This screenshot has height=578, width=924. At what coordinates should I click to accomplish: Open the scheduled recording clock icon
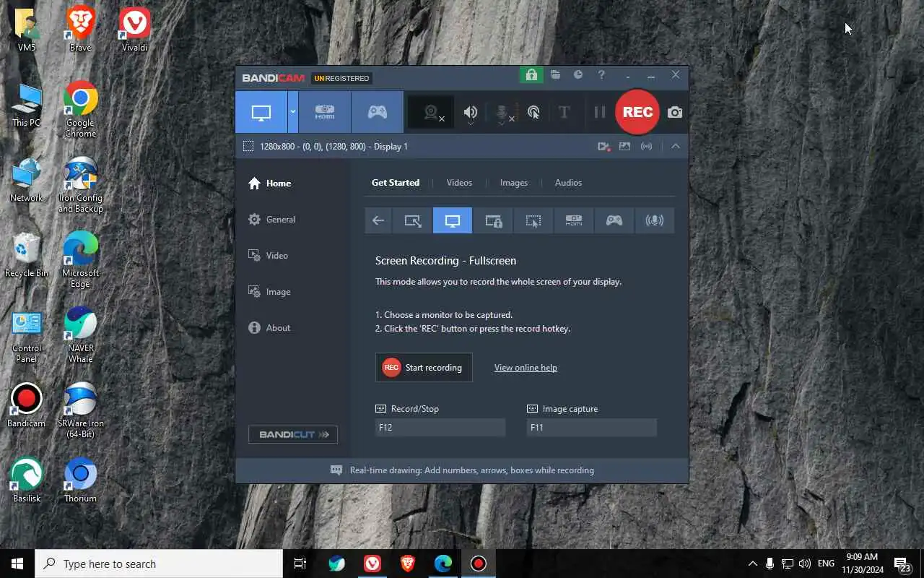[578, 74]
